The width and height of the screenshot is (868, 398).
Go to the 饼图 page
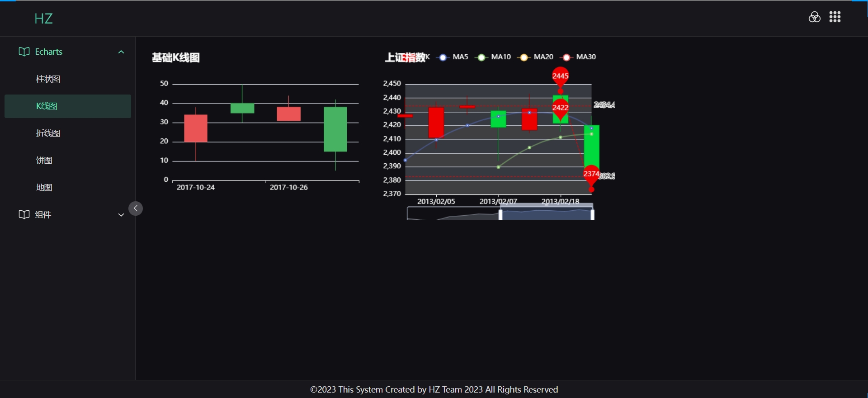pos(44,161)
